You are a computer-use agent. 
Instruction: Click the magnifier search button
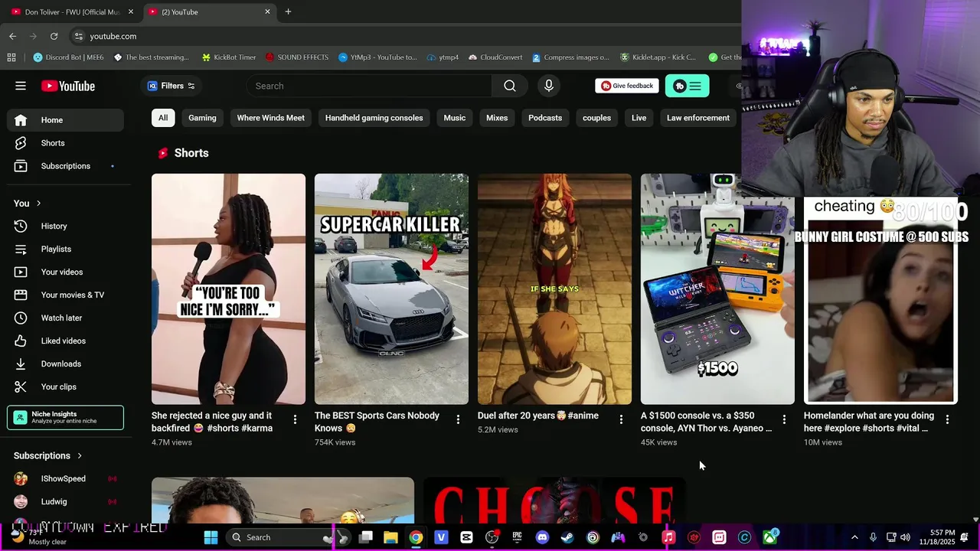click(x=510, y=86)
